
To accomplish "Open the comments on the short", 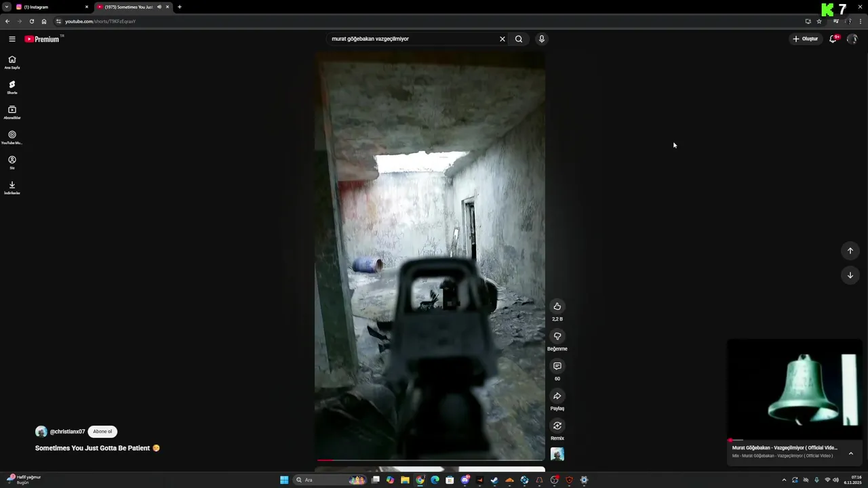I will [557, 366].
